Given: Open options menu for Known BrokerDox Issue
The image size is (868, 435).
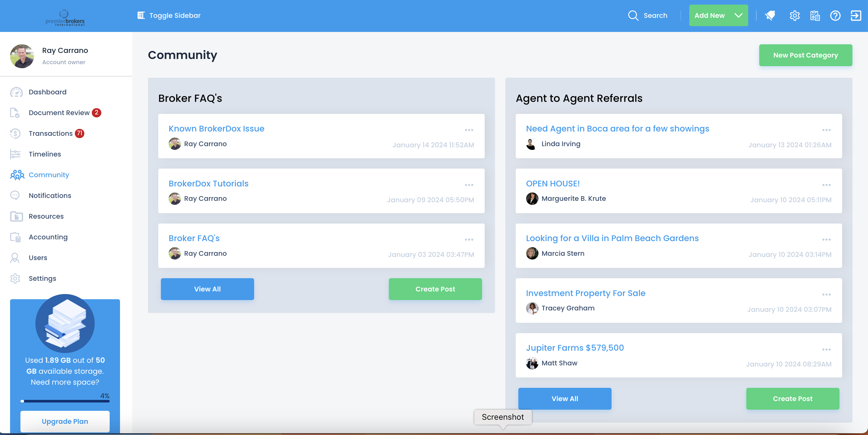Looking at the screenshot, I should click(x=469, y=130).
